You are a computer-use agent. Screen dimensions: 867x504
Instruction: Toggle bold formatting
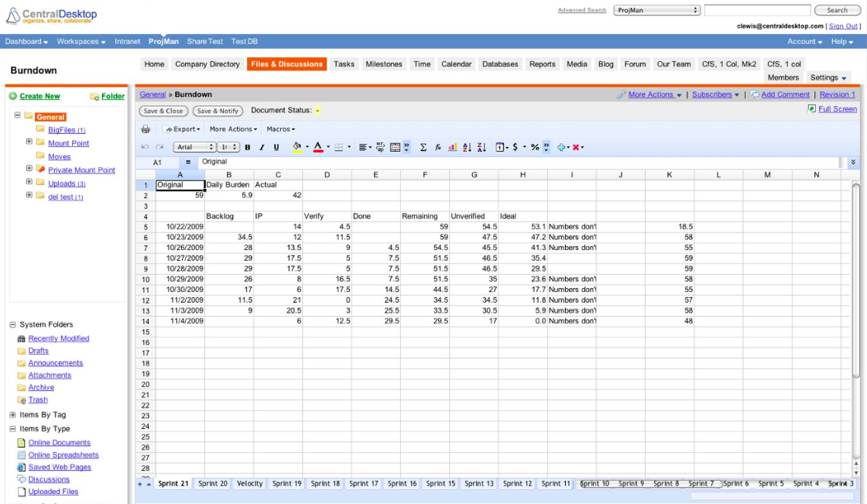tap(248, 149)
